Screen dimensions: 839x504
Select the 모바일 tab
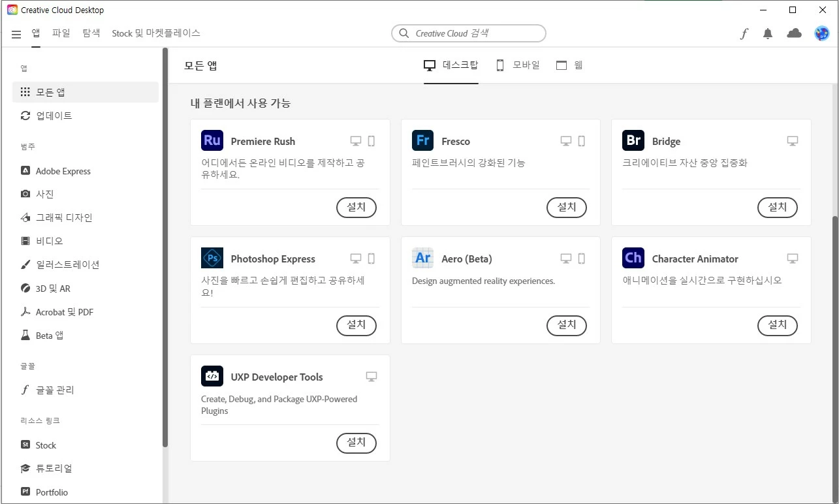[518, 65]
